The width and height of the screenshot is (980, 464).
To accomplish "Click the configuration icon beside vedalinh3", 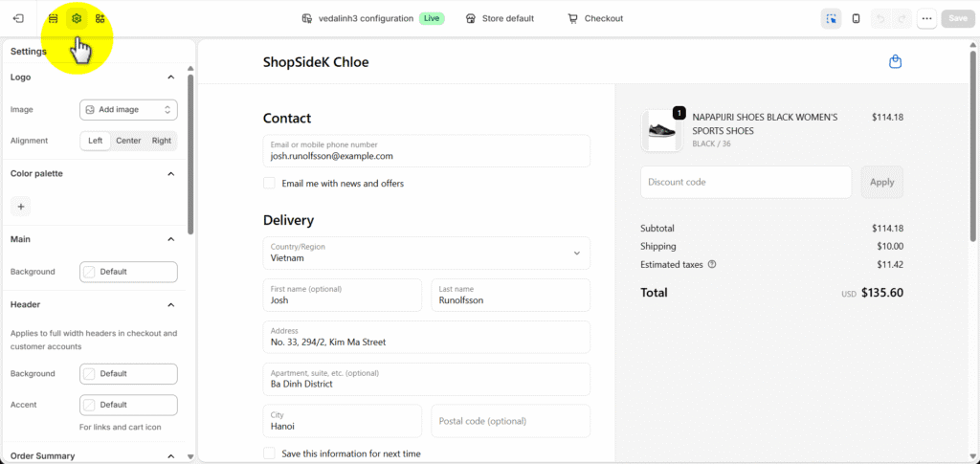I will point(307,19).
